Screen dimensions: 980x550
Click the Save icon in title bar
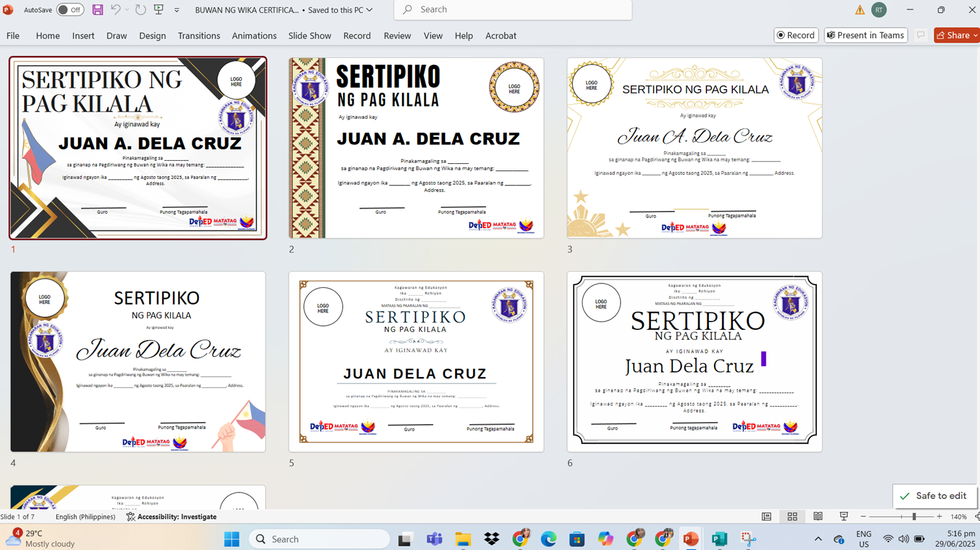click(97, 10)
